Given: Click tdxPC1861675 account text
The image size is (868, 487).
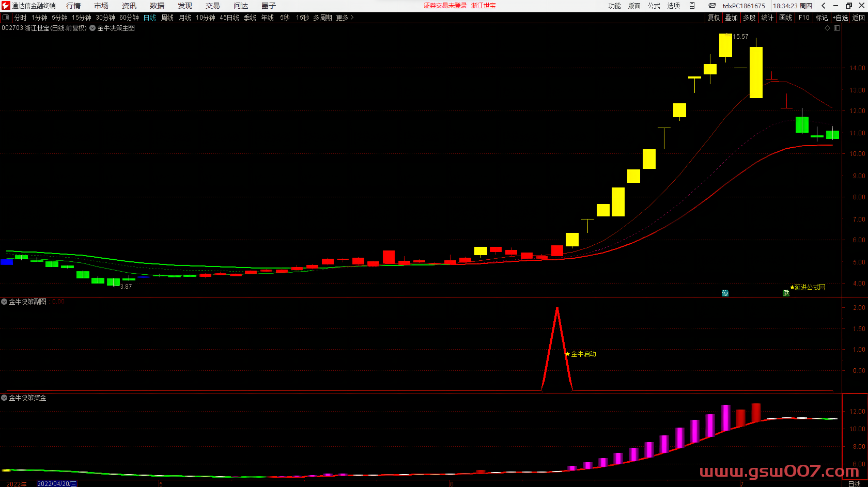Looking at the screenshot, I should (743, 6).
